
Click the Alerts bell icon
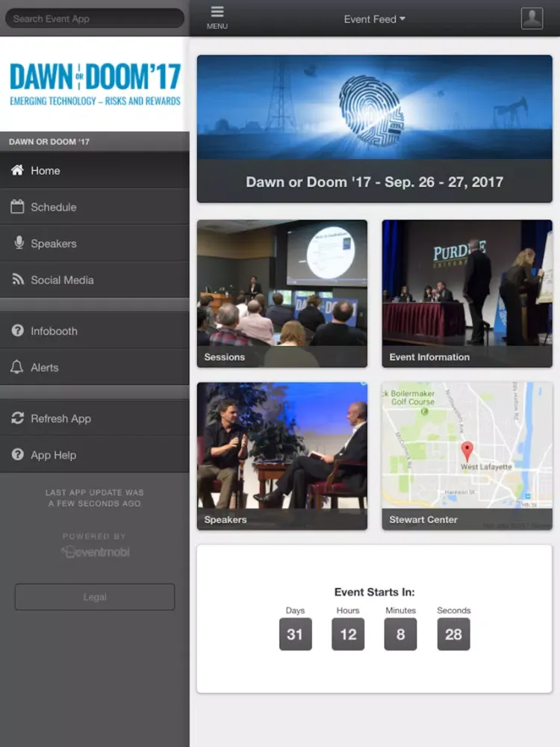coord(17,368)
